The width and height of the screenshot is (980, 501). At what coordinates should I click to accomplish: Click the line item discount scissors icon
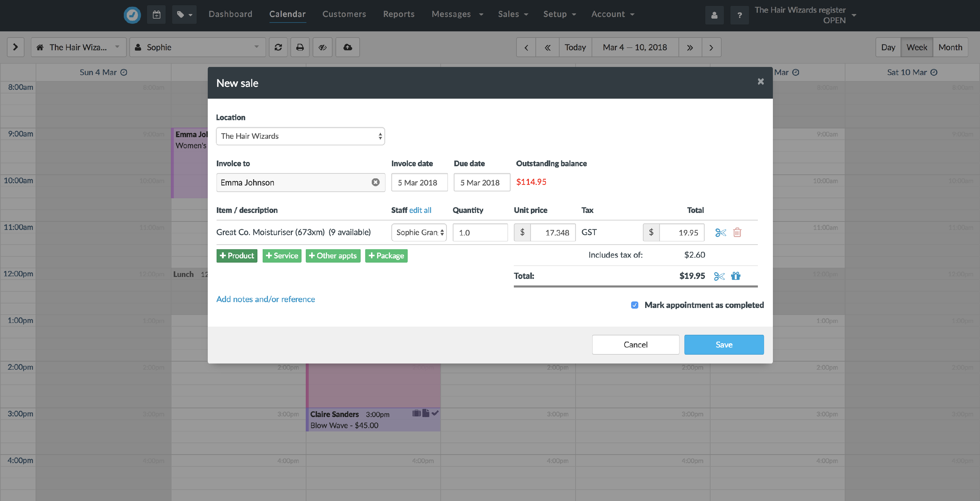click(x=720, y=233)
